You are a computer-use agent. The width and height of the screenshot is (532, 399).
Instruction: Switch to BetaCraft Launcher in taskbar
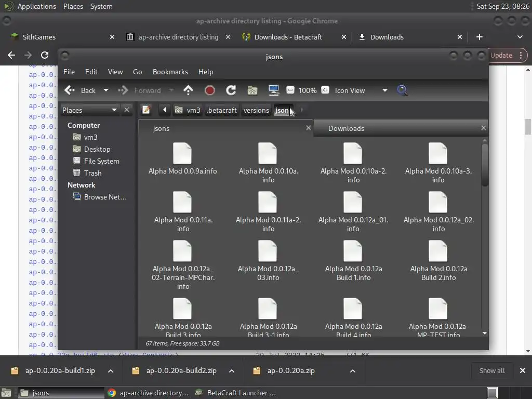[236, 393]
